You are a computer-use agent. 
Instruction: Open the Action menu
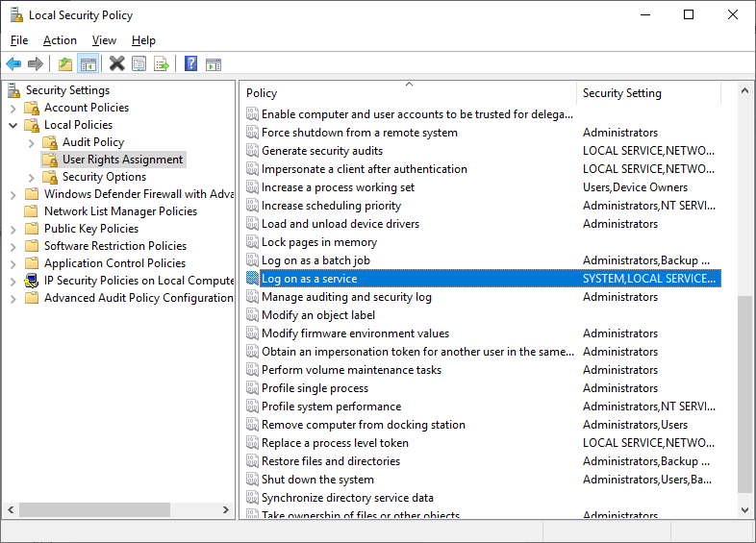tap(60, 40)
